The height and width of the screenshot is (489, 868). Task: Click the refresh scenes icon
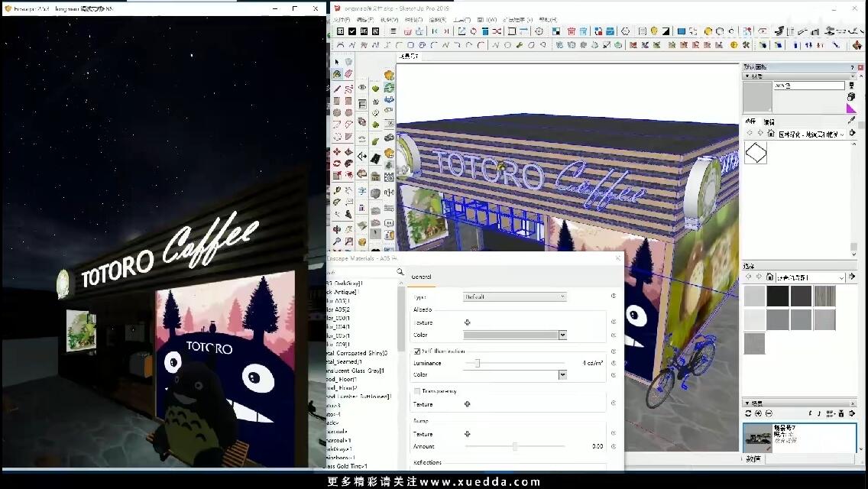(x=748, y=413)
